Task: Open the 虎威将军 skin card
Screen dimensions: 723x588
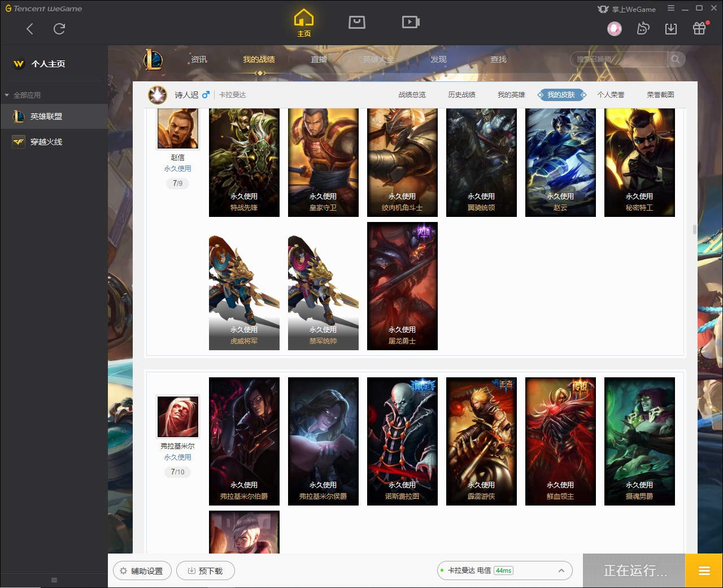Action: point(244,286)
